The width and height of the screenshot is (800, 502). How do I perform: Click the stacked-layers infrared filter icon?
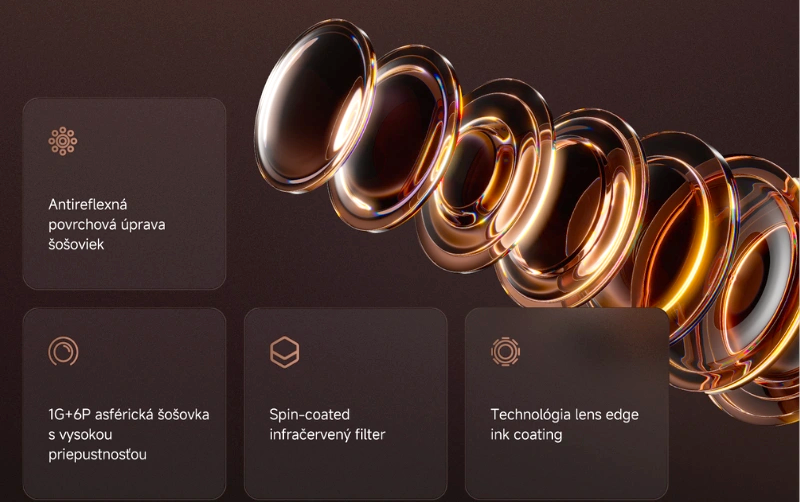[x=284, y=352]
